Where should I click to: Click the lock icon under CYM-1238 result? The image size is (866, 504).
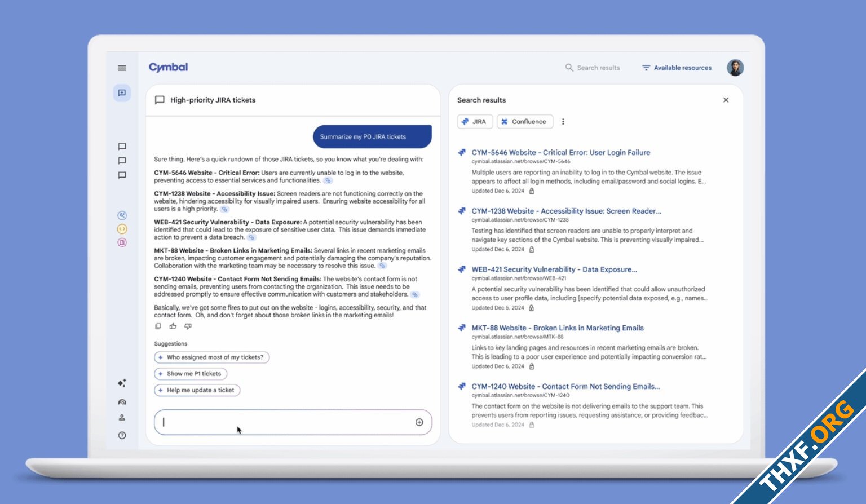pyautogui.click(x=531, y=249)
